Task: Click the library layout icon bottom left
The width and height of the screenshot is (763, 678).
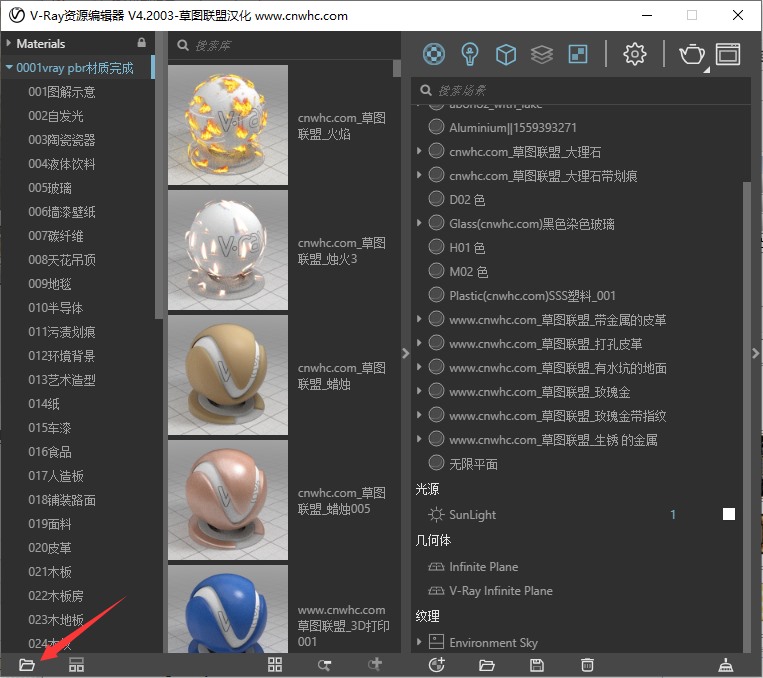Action: 76,664
